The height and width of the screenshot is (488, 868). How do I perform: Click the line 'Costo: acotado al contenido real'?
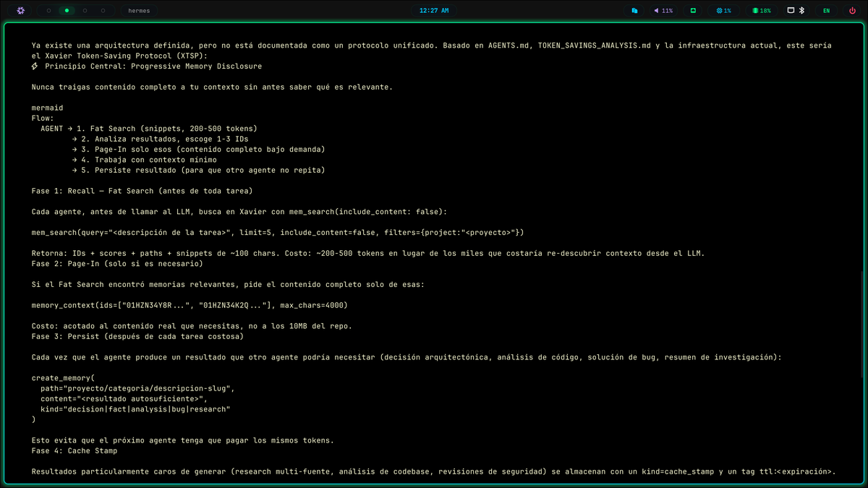(x=192, y=326)
